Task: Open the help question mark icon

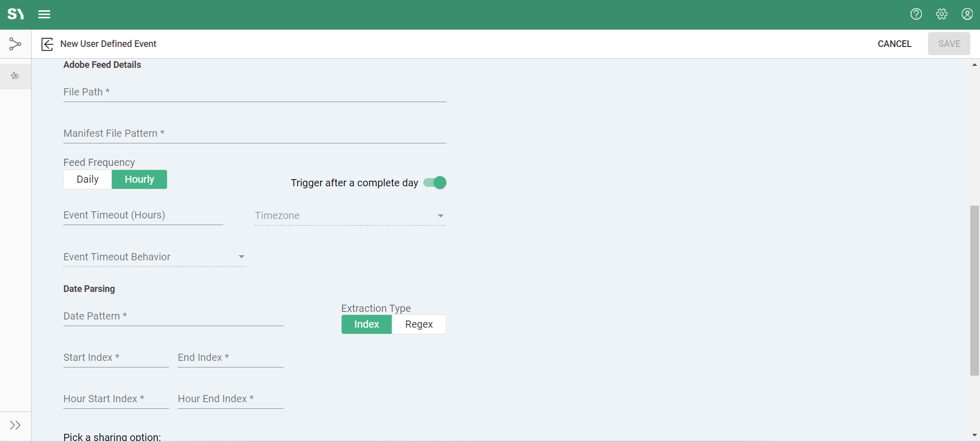Action: 916,14
